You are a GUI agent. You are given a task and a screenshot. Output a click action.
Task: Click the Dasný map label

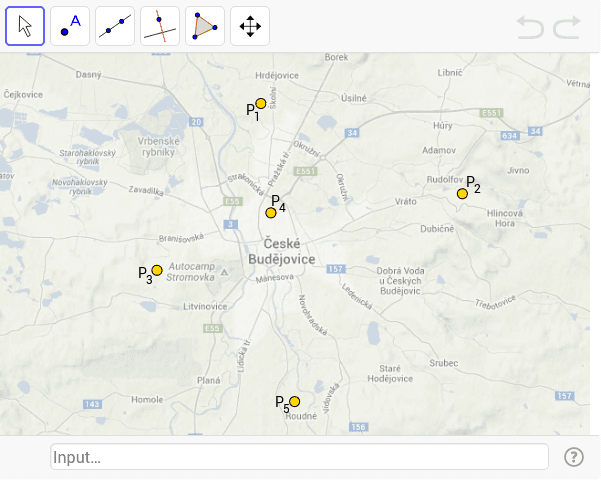click(89, 75)
